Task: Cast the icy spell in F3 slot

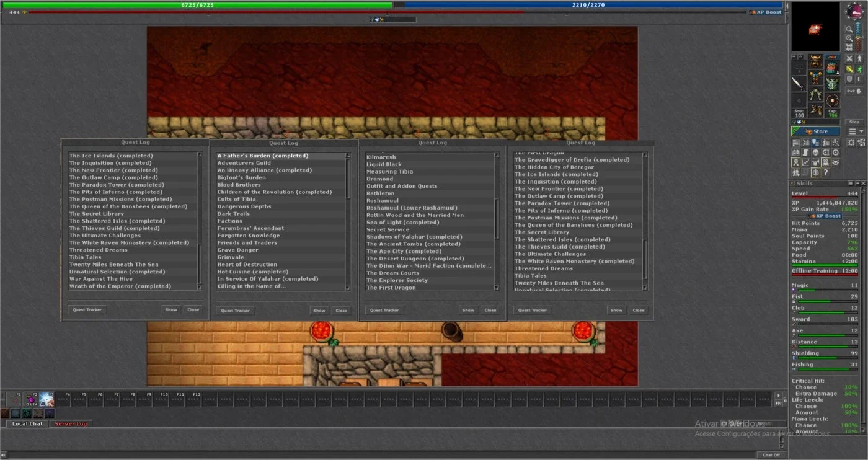Action: coord(47,399)
